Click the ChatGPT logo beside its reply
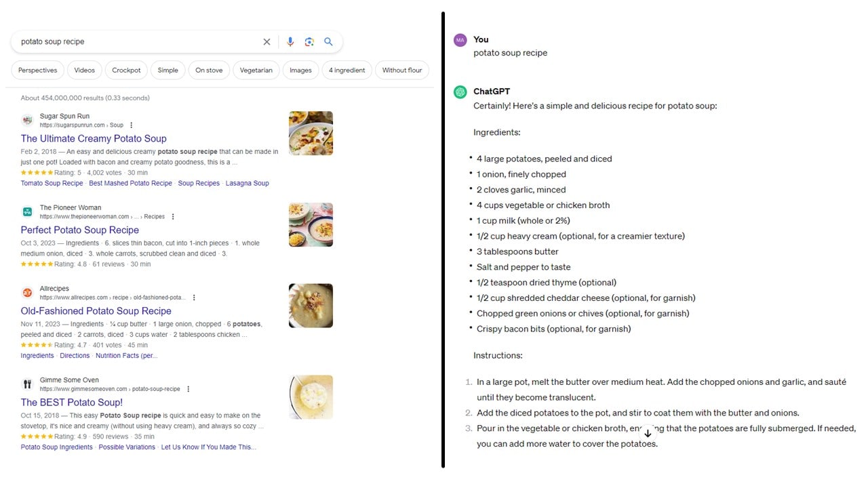 point(462,91)
